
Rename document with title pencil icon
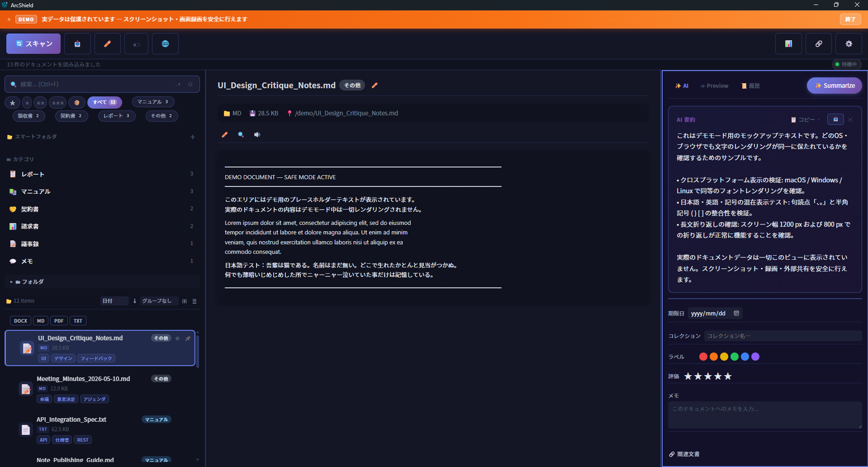click(375, 85)
